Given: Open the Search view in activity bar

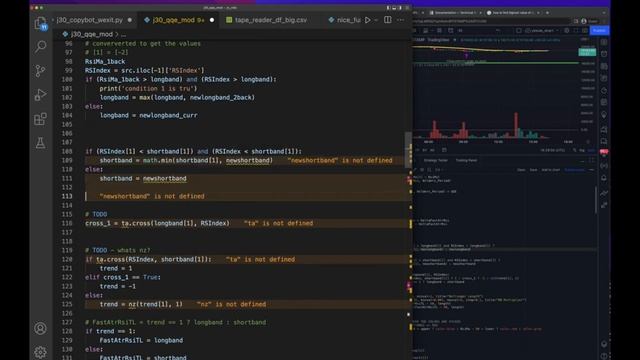Looking at the screenshot, I should coord(40,47).
